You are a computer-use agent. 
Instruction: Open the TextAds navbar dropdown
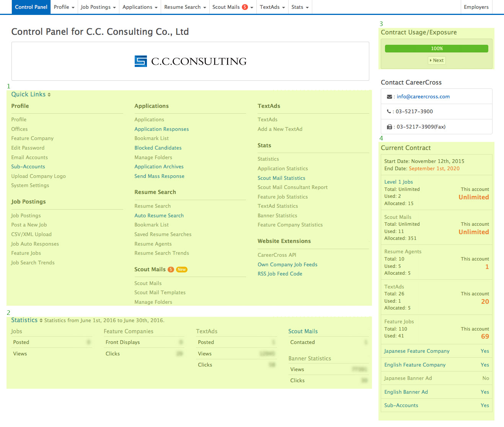(272, 7)
